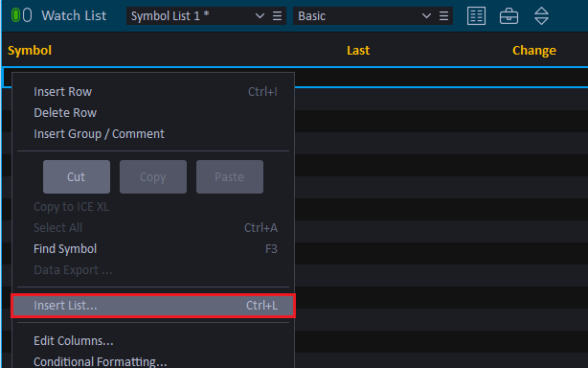Click the green link indicator icon
The height and width of the screenshot is (368, 588).
(15, 15)
